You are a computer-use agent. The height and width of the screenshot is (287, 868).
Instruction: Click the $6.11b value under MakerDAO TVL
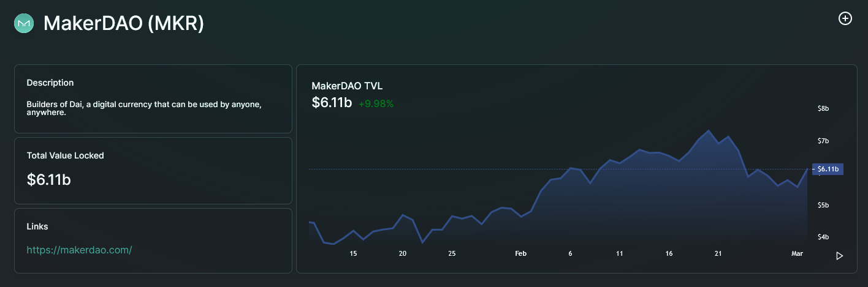click(332, 103)
